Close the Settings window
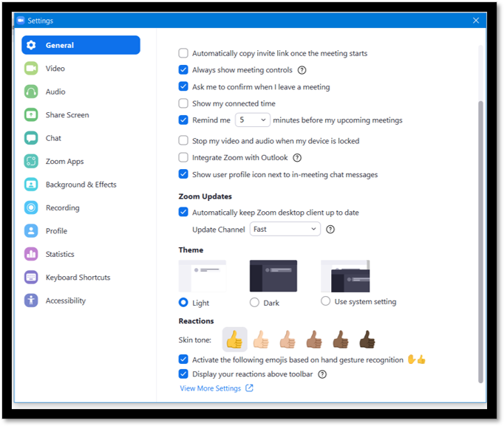This screenshot has height=426, width=504. pyautogui.click(x=476, y=21)
